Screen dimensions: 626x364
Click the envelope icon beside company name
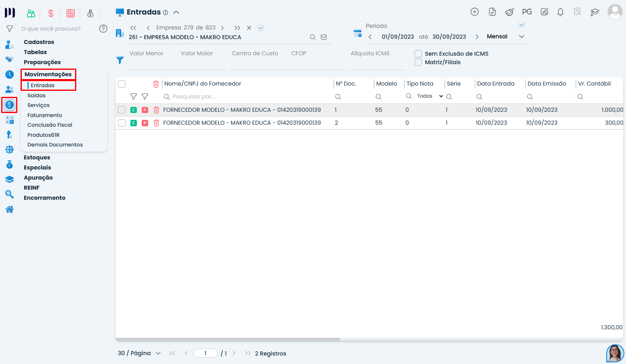pyautogui.click(x=324, y=37)
